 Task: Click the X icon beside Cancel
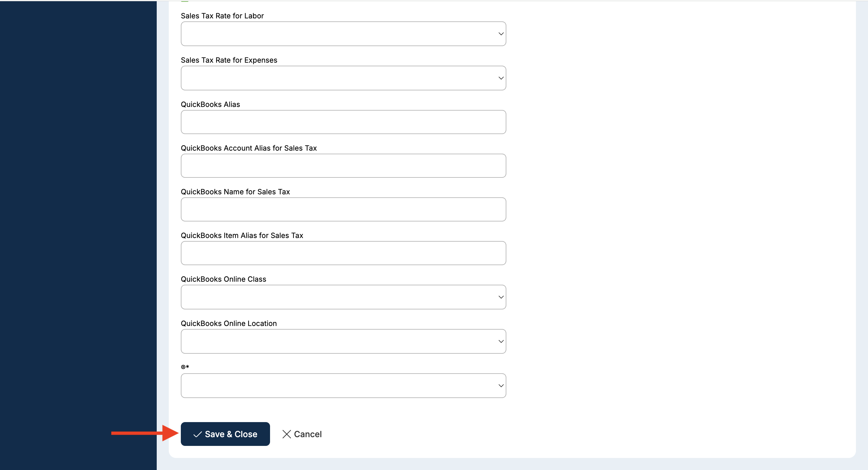pos(286,434)
